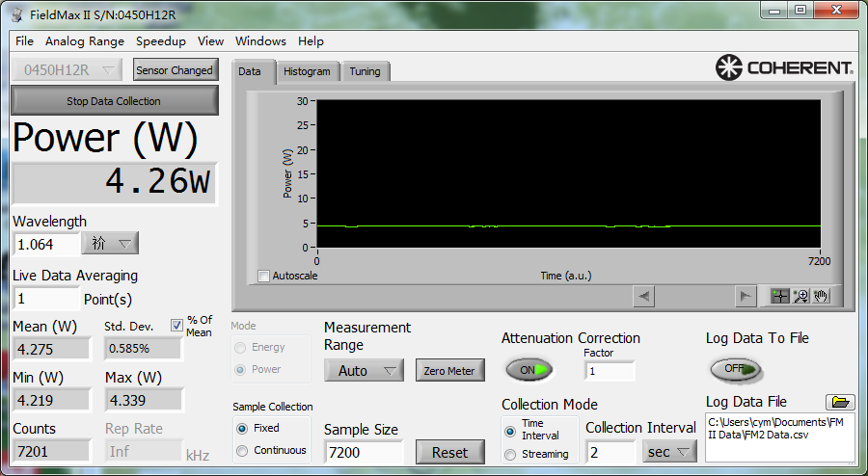Viewport: 868px width, 476px height.
Task: Click the Counts value 7201
Action: tap(51, 452)
